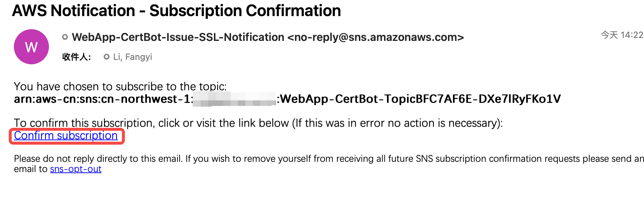Click the presence dot beside WebApp-CertBot sender

(x=65, y=37)
